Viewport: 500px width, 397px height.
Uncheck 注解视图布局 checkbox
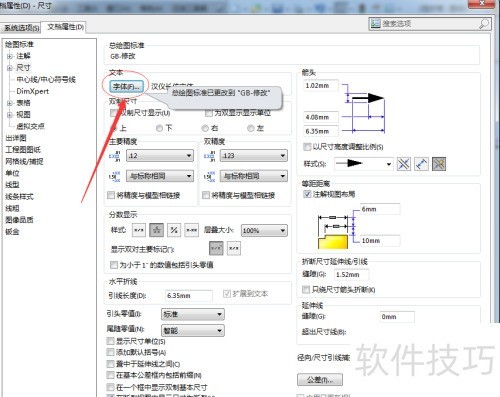coord(307,194)
